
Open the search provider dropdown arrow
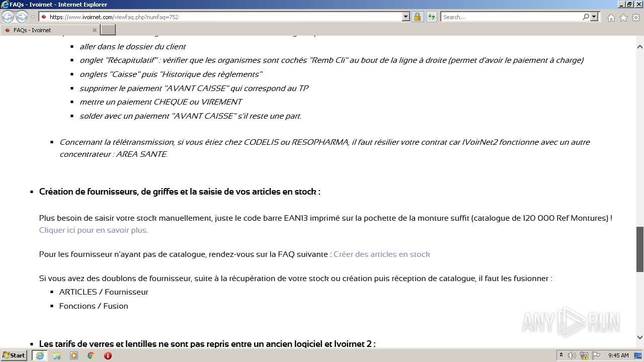tap(594, 17)
